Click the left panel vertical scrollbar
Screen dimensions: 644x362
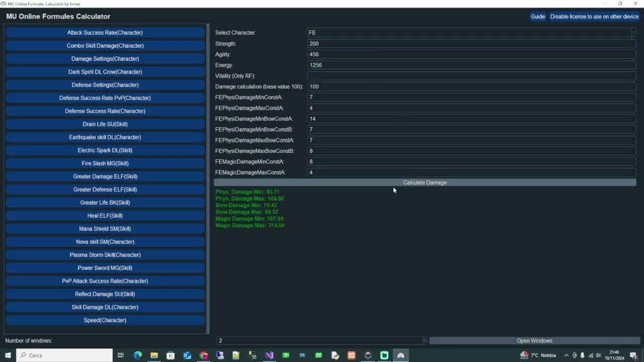[208, 179]
